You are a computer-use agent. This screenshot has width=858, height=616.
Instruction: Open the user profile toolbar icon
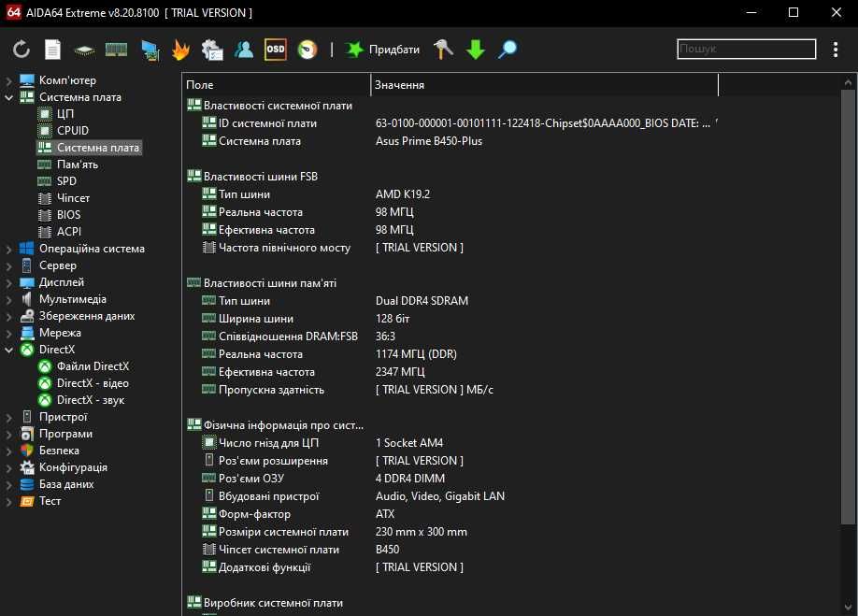tap(244, 50)
